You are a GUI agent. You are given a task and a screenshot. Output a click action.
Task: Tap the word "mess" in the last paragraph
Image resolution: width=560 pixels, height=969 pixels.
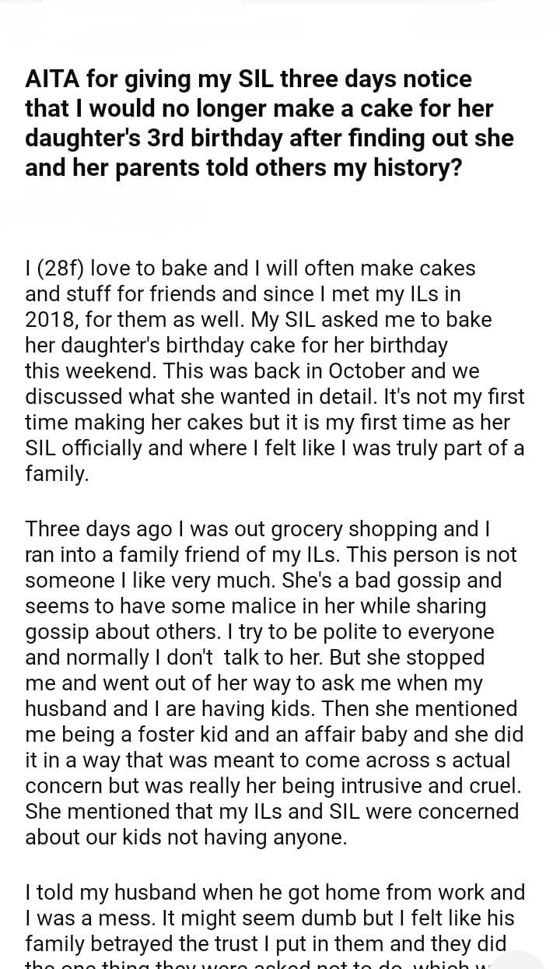(121, 918)
